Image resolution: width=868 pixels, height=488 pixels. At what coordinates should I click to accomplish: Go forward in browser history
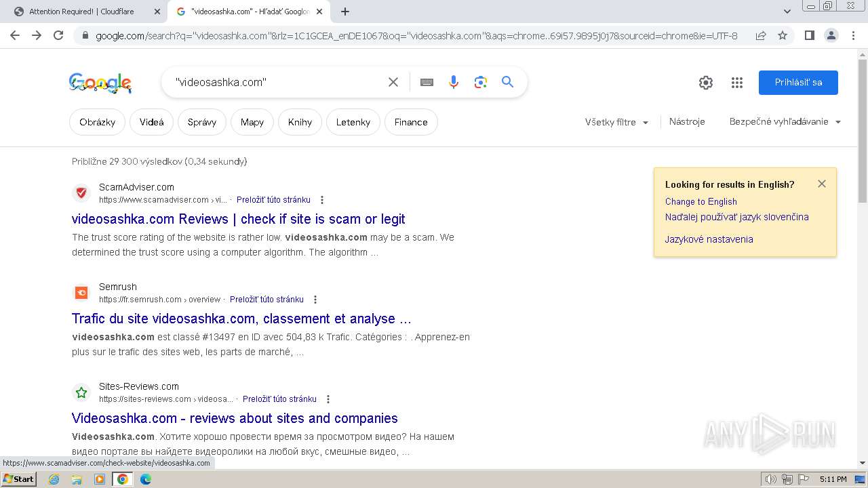point(37,35)
